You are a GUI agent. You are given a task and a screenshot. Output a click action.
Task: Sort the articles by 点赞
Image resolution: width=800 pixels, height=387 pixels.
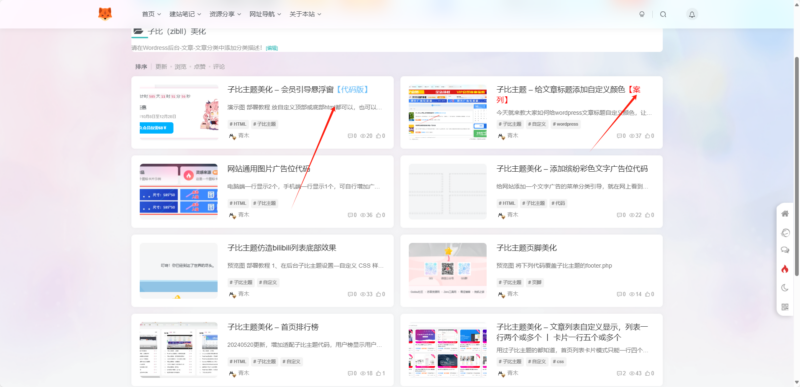coord(199,67)
